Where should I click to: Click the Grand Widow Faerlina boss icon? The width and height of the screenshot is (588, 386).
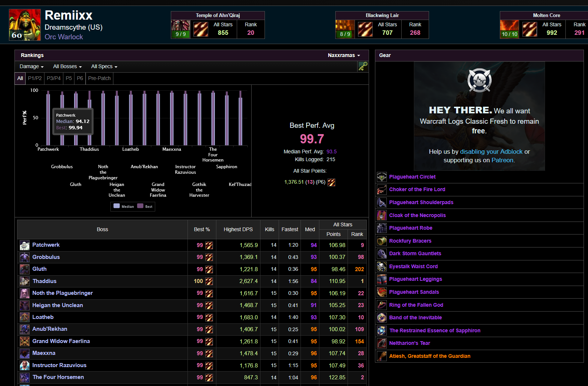[x=24, y=341]
